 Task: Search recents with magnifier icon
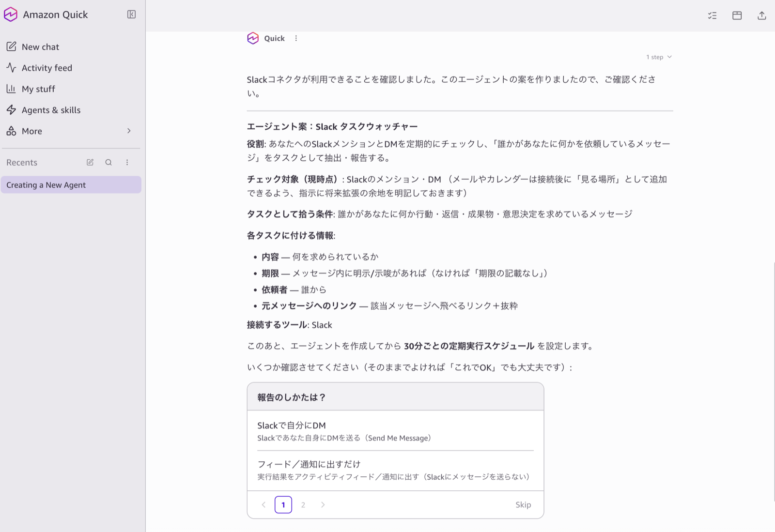pyautogui.click(x=108, y=163)
